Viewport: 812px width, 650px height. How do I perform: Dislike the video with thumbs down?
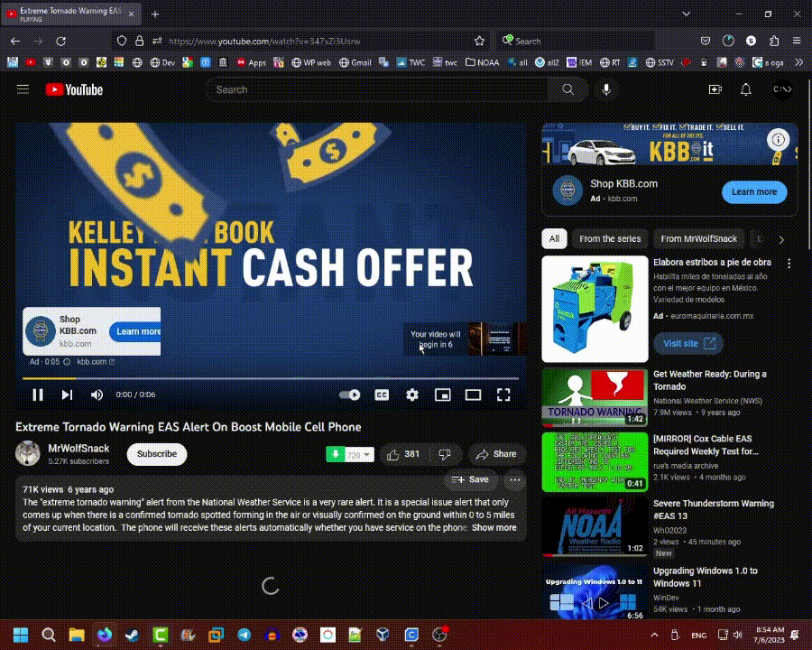(x=445, y=454)
